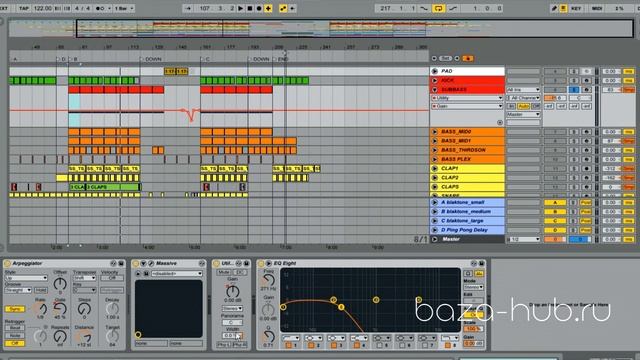Toggle the CLAP2 track activator
The width and height of the screenshot is (640, 360).
[x=555, y=178]
